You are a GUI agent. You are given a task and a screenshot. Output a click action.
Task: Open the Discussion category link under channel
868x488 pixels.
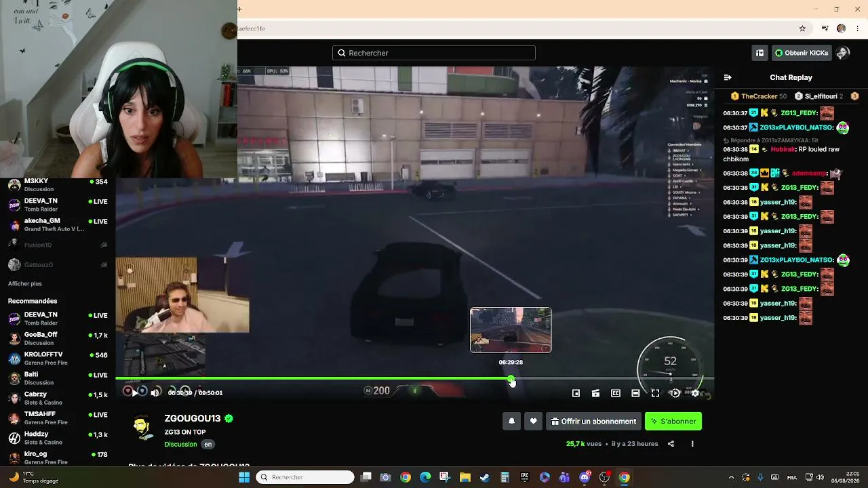tap(180, 445)
